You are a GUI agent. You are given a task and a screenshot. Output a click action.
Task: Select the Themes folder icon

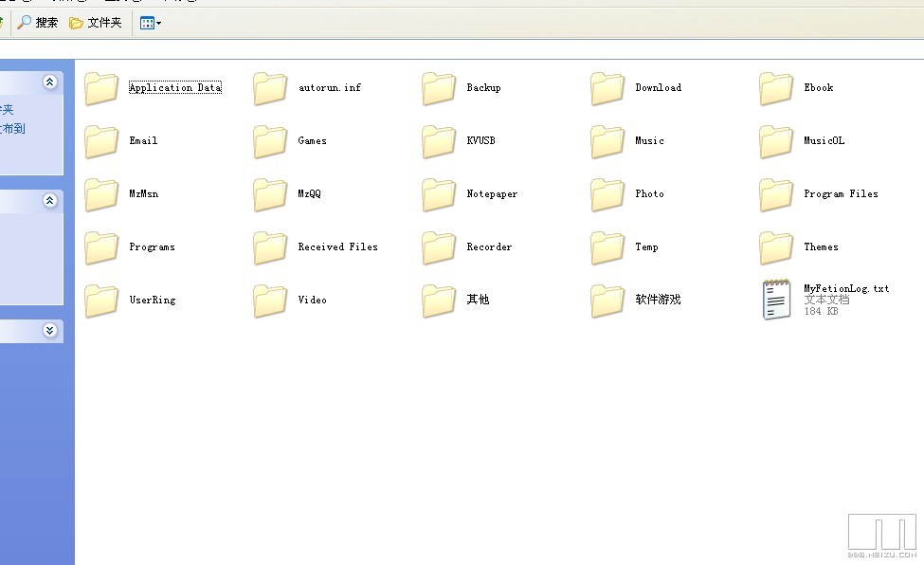776,247
